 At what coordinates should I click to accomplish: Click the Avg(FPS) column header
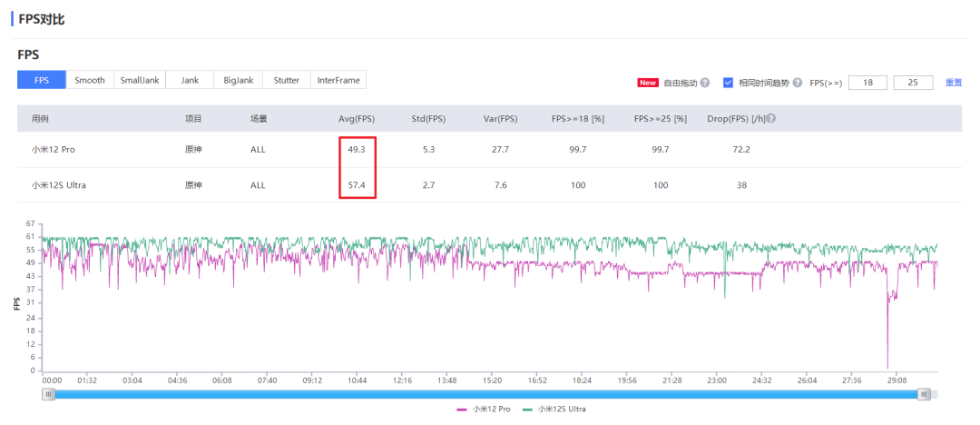pyautogui.click(x=357, y=119)
